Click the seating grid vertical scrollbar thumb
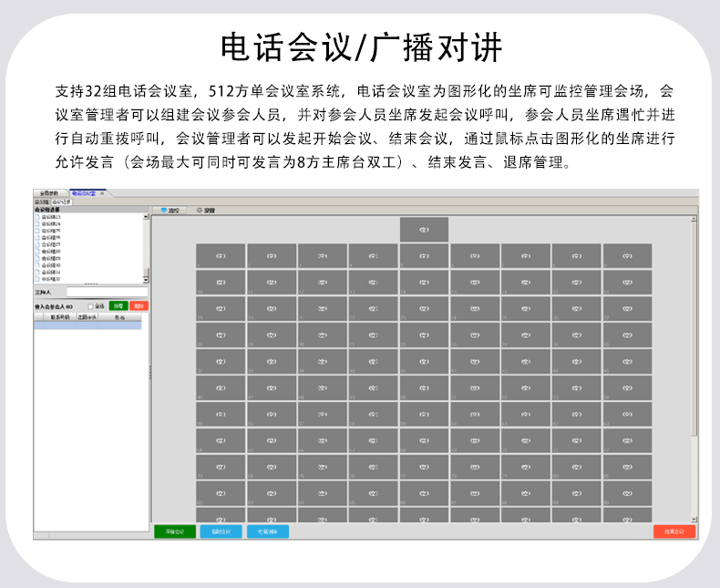This screenshot has width=720, height=588. tap(694, 329)
